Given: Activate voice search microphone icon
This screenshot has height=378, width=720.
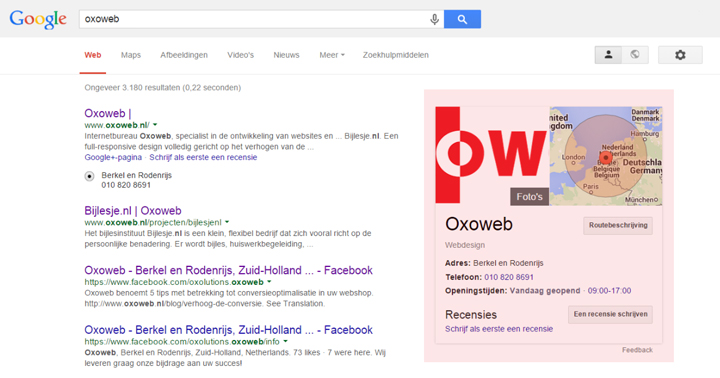Looking at the screenshot, I should (x=434, y=19).
